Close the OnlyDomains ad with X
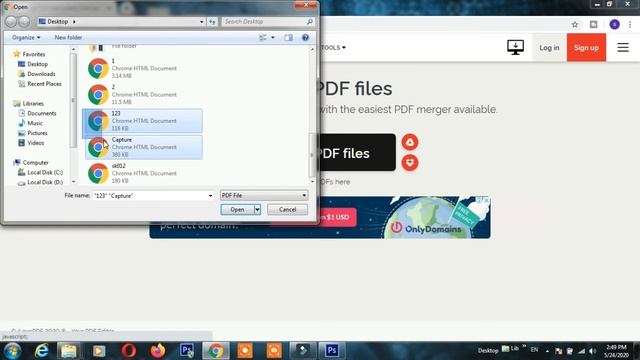Viewport: 640px width, 360px height. [x=486, y=200]
